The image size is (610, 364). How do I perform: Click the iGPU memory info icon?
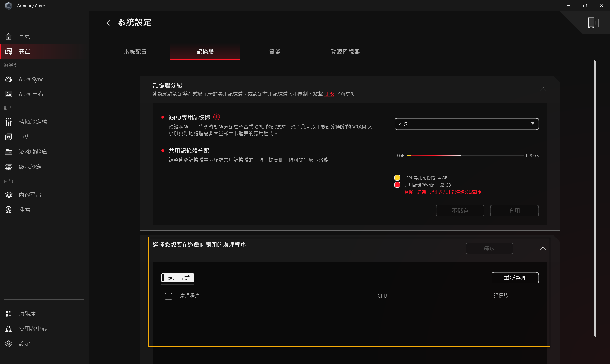217,117
